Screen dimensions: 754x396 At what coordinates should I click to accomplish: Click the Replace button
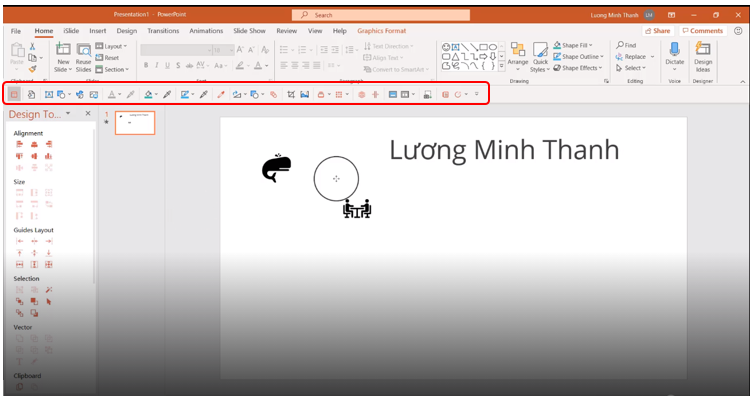tap(635, 57)
